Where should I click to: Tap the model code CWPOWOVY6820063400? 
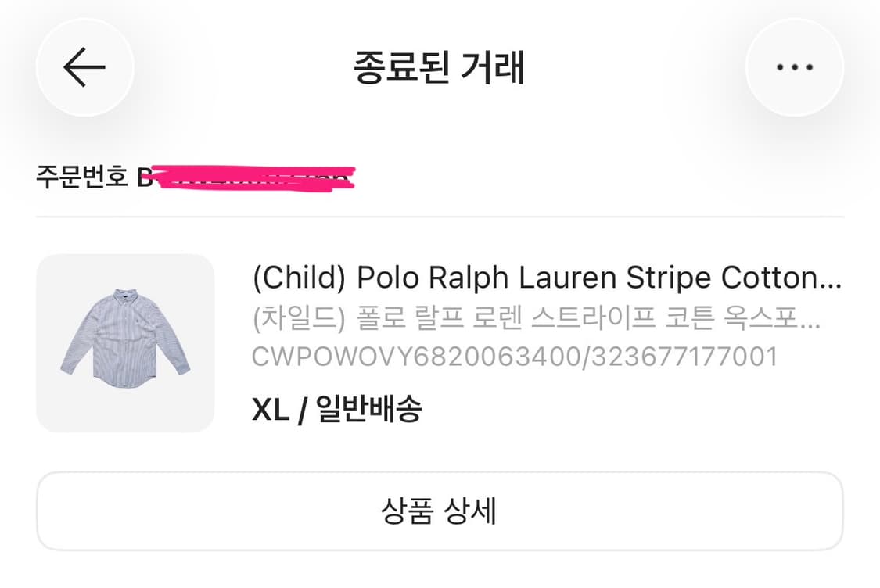pos(415,357)
